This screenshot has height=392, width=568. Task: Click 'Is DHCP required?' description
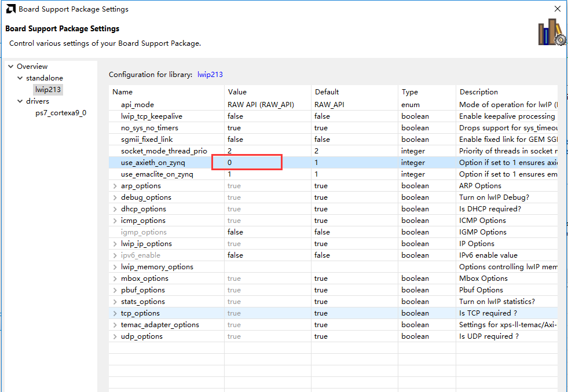(x=490, y=209)
